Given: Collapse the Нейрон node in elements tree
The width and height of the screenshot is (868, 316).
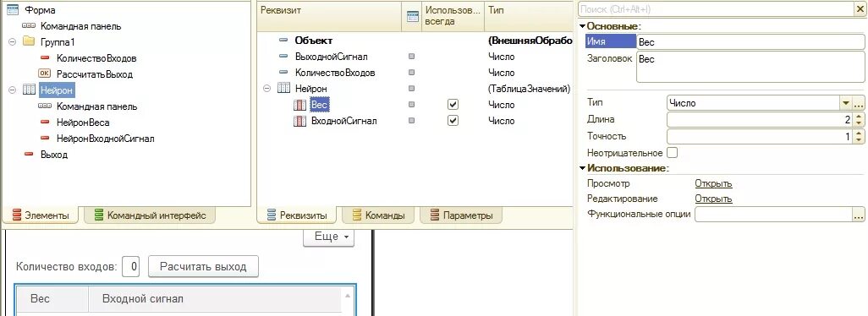Looking at the screenshot, I should click(12, 90).
